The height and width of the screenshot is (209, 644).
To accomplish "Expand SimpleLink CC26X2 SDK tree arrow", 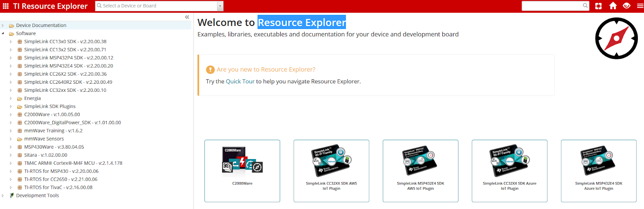I will point(11,74).
